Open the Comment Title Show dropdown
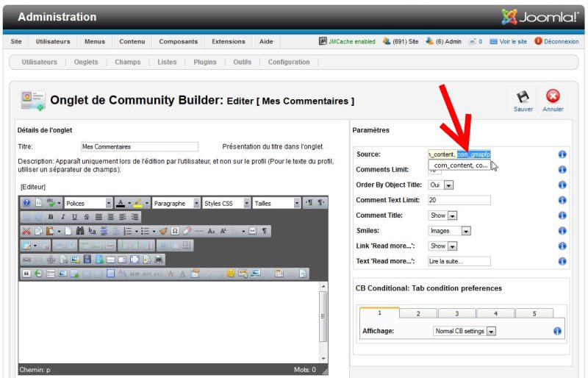The image size is (588, 378). 442,215
